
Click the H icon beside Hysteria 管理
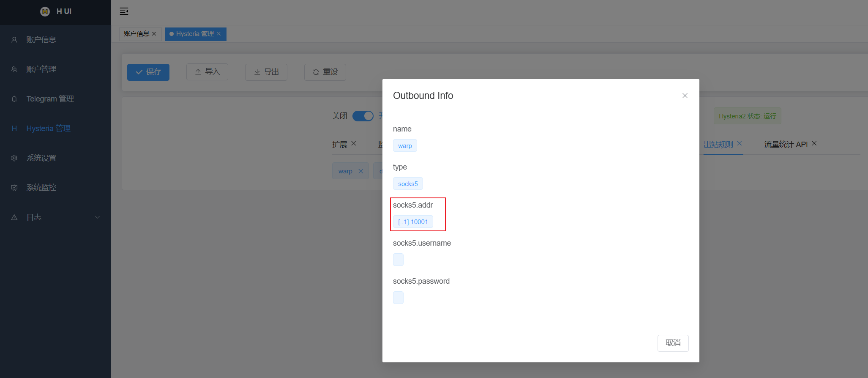coord(14,129)
